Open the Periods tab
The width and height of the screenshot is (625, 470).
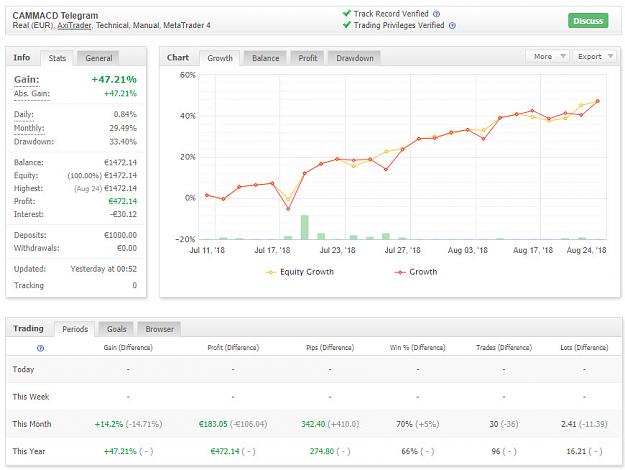point(75,329)
